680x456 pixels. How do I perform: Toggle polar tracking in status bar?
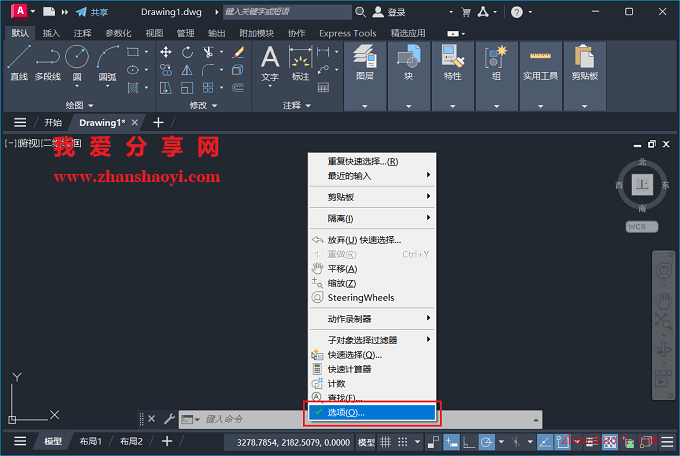[487, 442]
